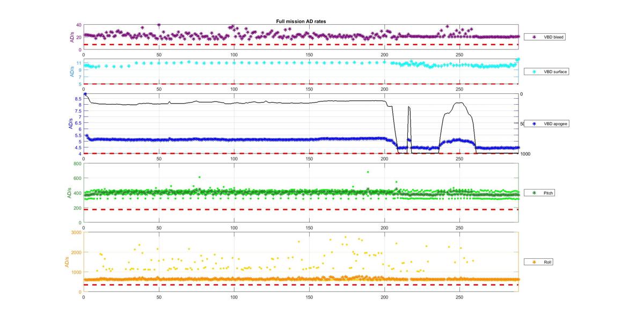Click the 3000 tick label on the Roll axis
The image size is (644, 328).
(76, 232)
